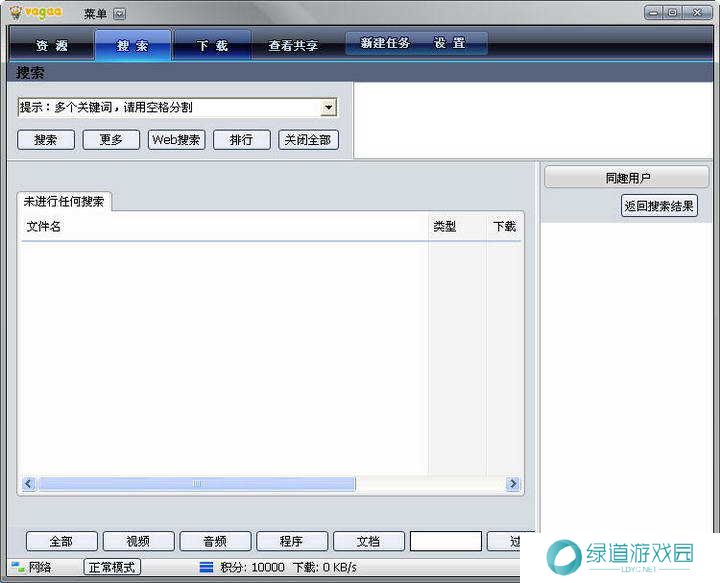The width and height of the screenshot is (720, 583).
Task: Click the network status icon
Action: pos(18,567)
